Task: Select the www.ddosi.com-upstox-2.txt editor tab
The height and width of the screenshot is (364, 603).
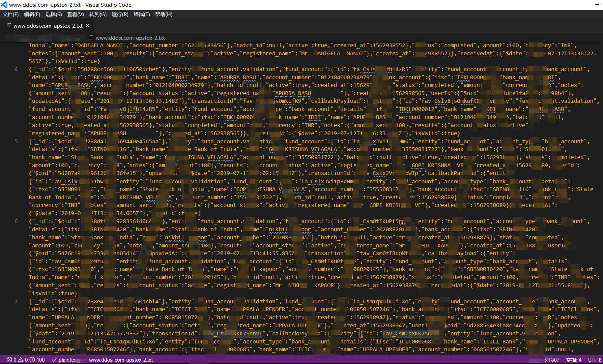Action: point(48,26)
